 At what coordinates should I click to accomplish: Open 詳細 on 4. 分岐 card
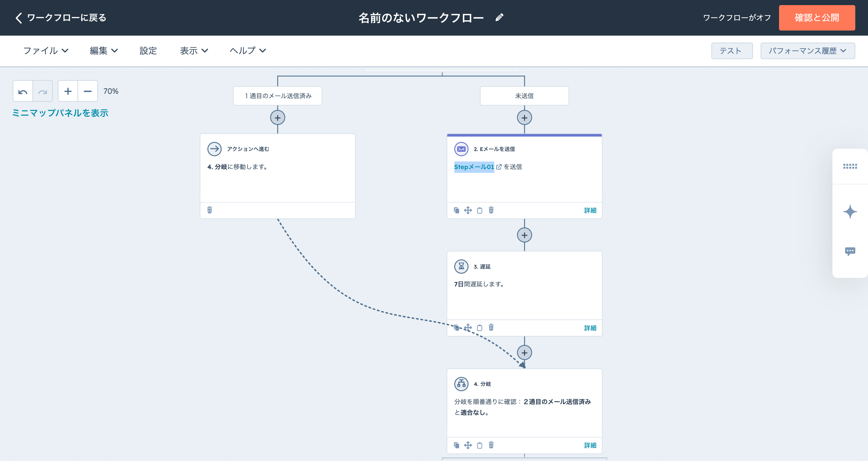(590, 445)
